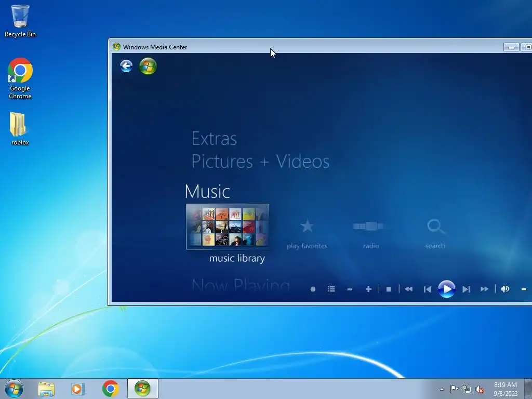Click channel up plus button
532x399 pixels.
coord(368,289)
